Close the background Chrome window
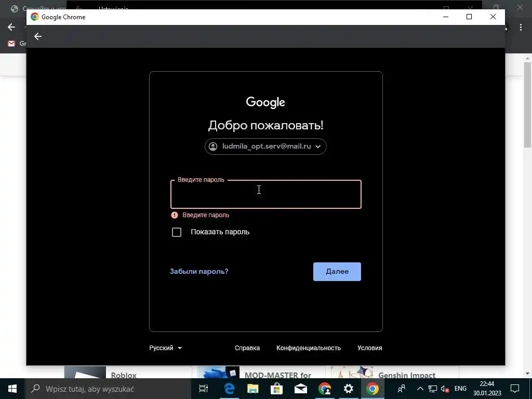Image resolution: width=532 pixels, height=399 pixels. 520,7
